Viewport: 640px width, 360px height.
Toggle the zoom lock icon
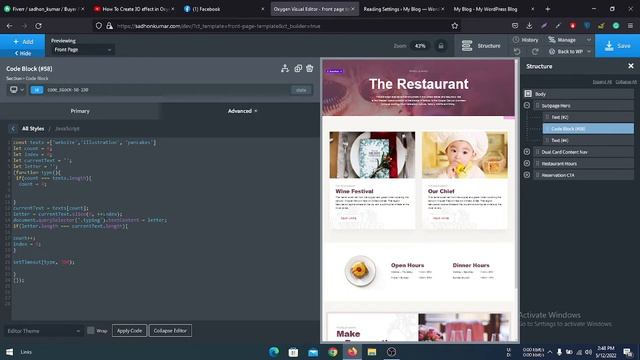[441, 46]
